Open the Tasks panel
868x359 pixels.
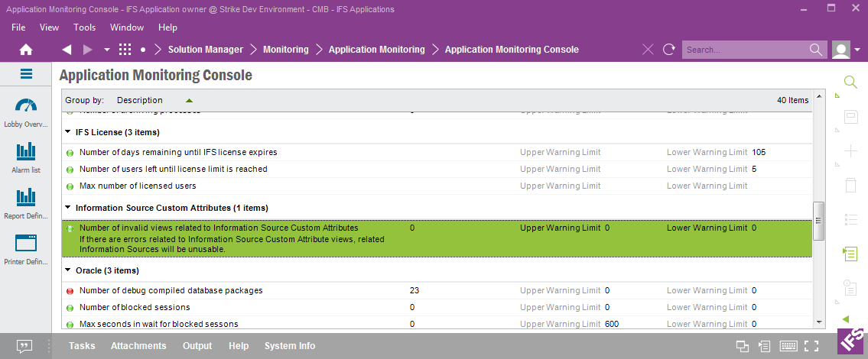coord(82,346)
